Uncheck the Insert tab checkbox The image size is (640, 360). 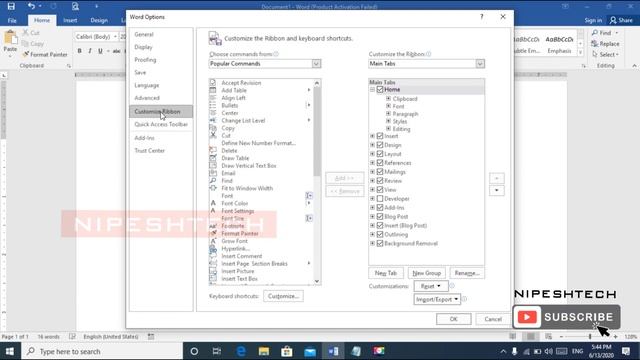[x=380, y=136]
